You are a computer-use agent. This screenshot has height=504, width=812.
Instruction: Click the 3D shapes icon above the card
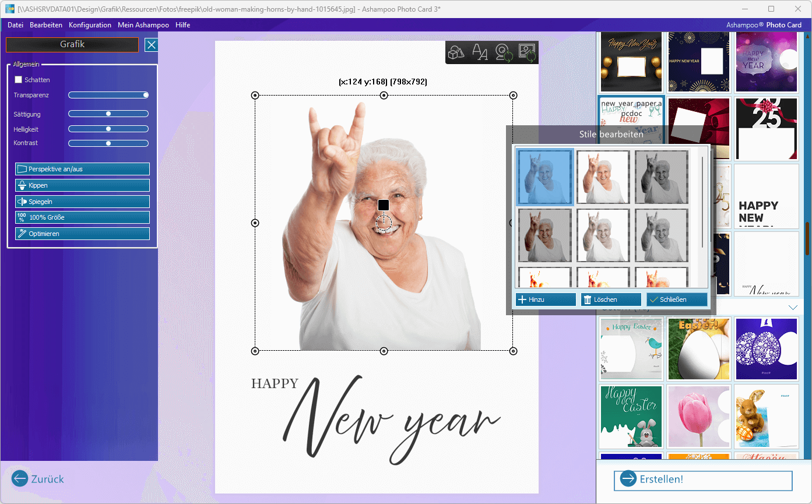click(x=456, y=52)
